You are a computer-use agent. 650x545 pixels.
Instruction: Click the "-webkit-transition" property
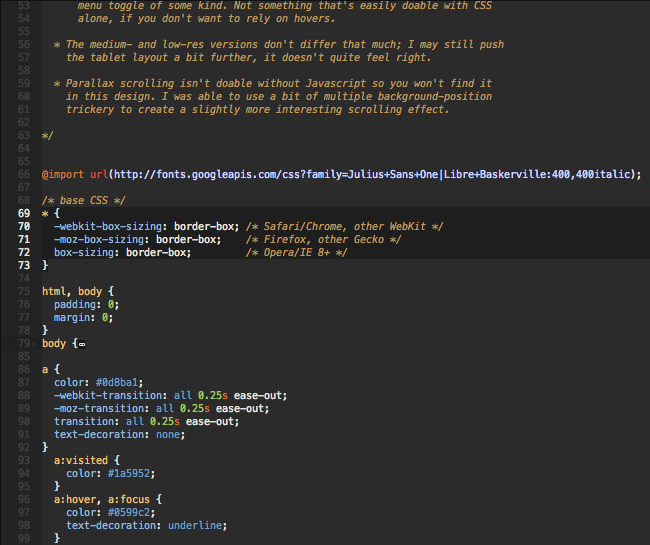click(108, 395)
